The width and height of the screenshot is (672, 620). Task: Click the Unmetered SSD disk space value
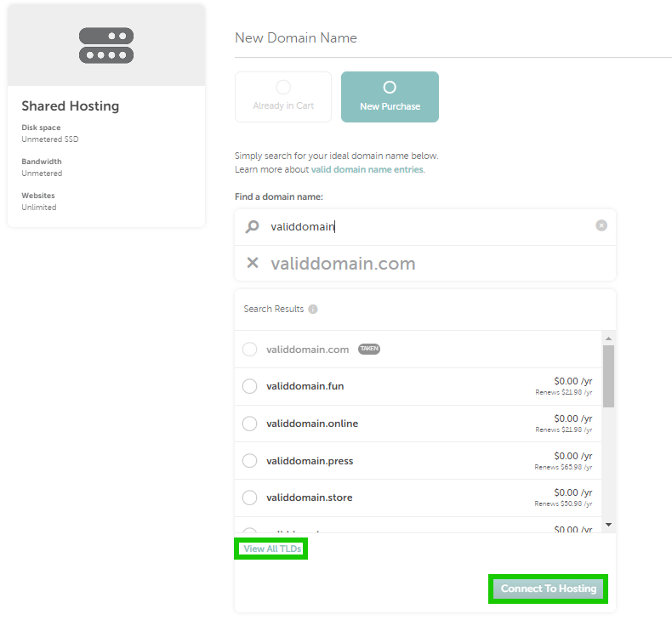point(50,139)
